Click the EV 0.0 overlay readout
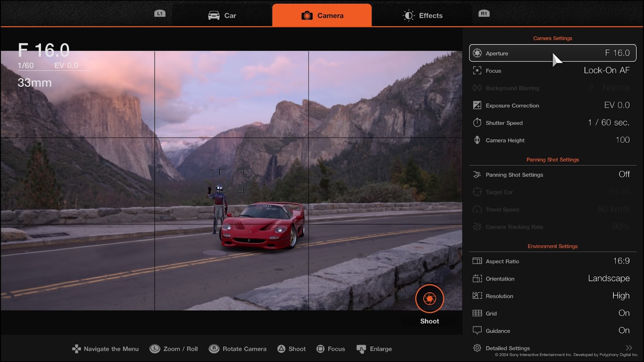 [x=66, y=65]
